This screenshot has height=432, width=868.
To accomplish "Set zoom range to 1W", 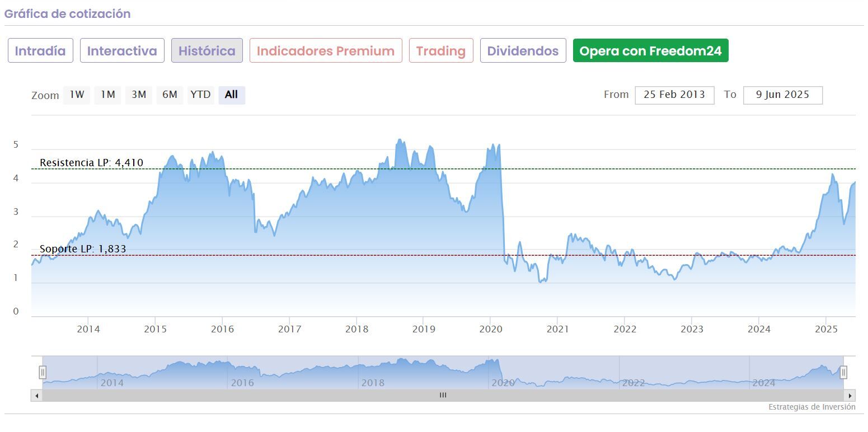I will click(x=77, y=95).
